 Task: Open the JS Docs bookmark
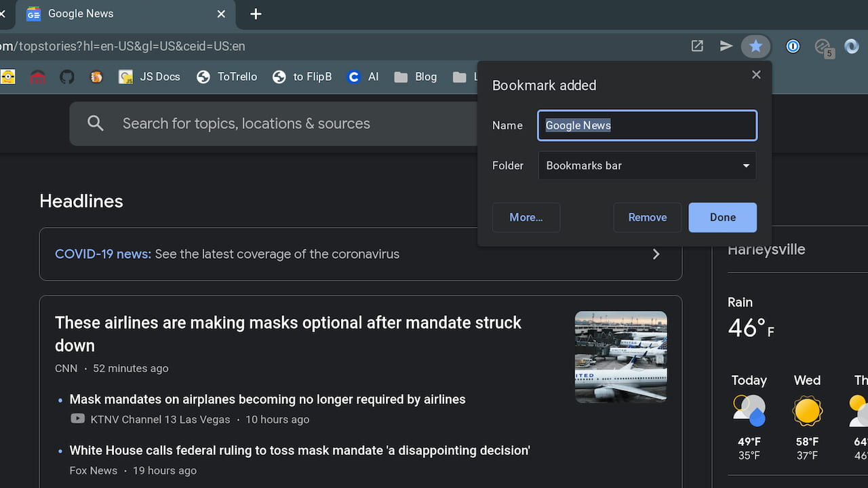coord(149,77)
